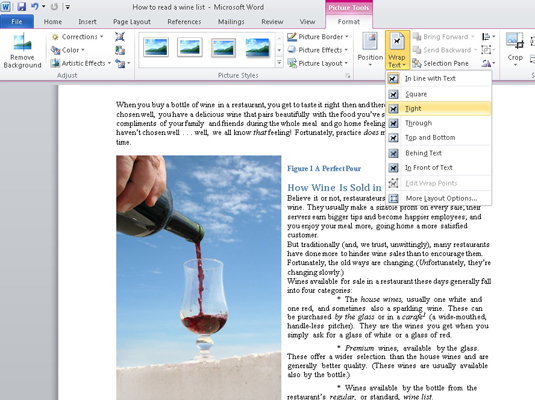Click the Remove Background icon
This screenshot has width=535, height=400.
point(22,43)
